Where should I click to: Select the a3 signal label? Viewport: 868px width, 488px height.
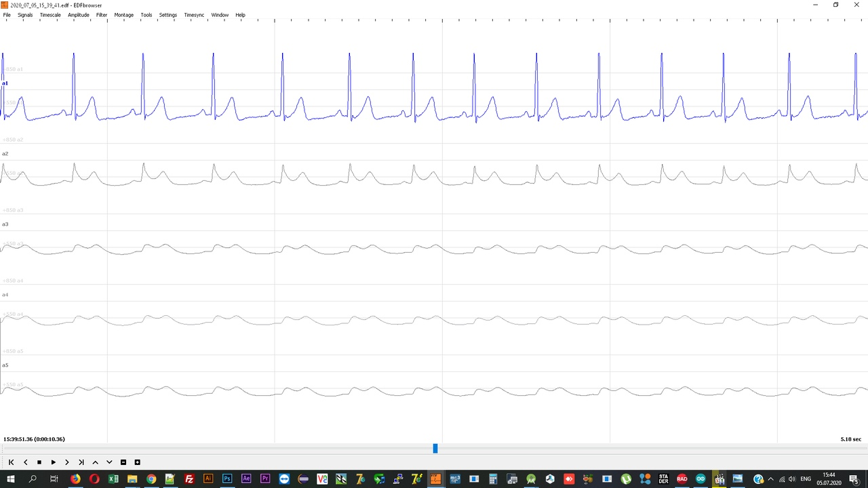click(5, 224)
